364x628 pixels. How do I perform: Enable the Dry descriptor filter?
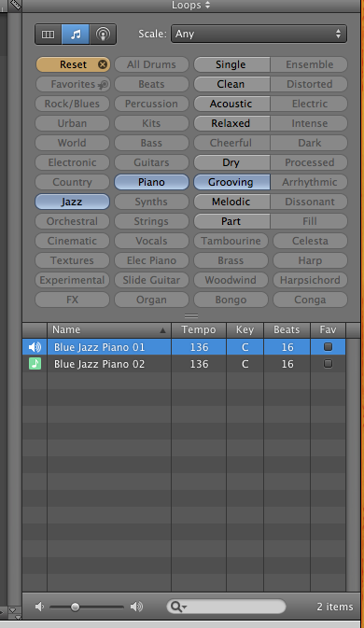pos(231,162)
